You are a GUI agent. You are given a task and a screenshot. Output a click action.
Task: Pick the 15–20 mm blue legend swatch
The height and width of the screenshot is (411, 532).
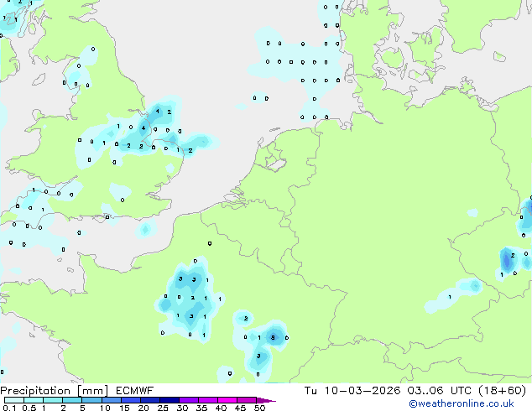(x=131, y=400)
